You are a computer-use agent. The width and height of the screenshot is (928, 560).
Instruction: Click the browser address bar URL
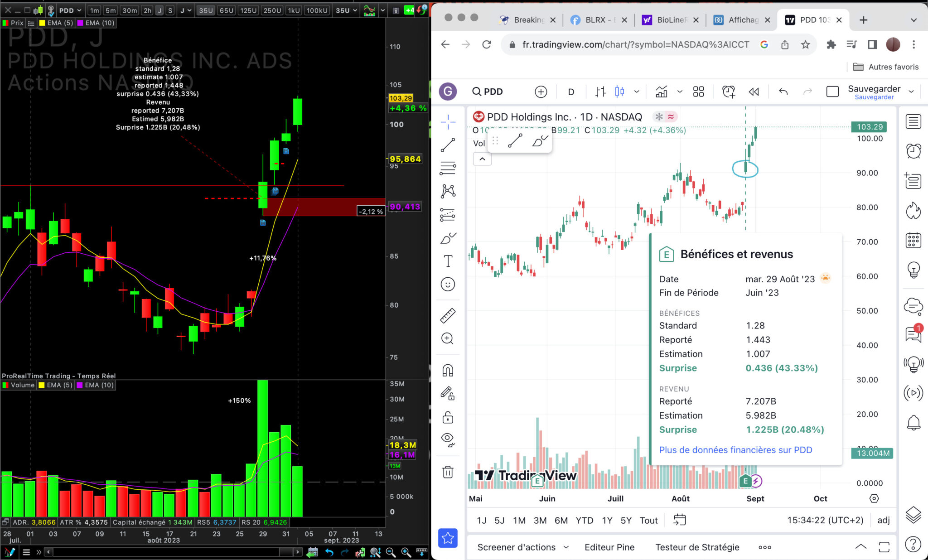point(634,44)
